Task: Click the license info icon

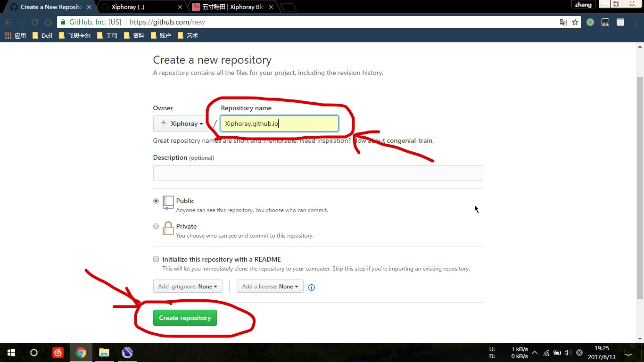Action: [311, 287]
